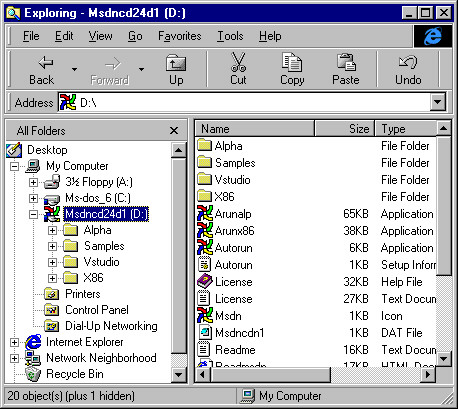Select the License help file icon
The image size is (458, 409).
point(204,281)
